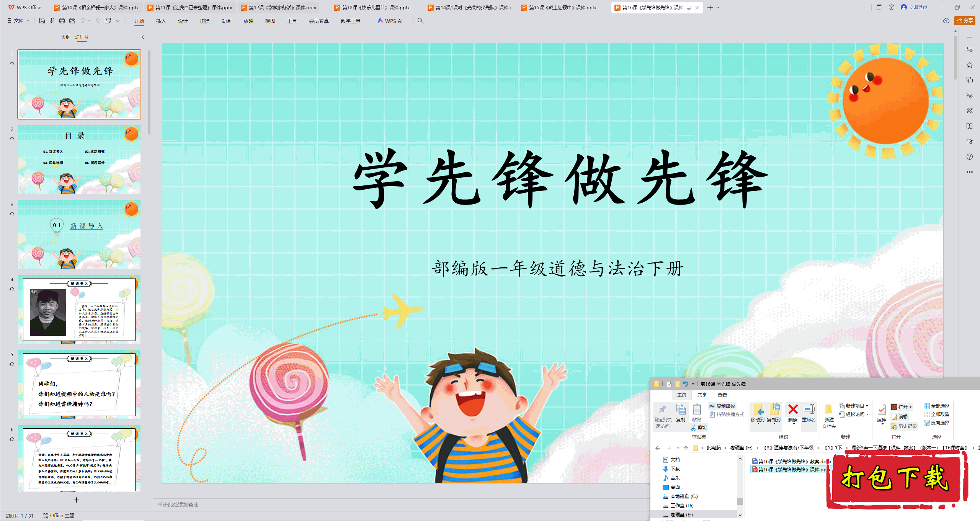Click the star animation icon in the right sidebar

pyautogui.click(x=970, y=65)
